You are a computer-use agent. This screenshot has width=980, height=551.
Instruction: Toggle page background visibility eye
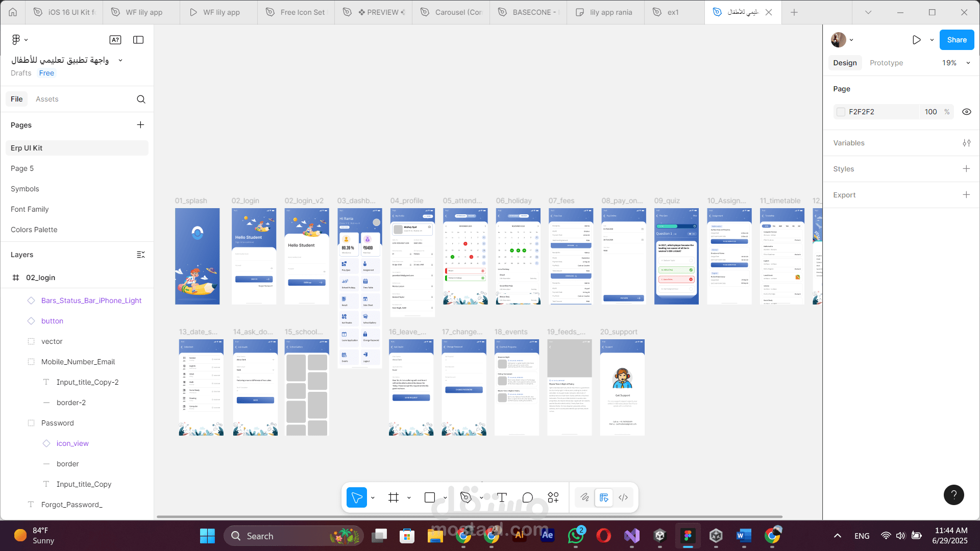[966, 112]
